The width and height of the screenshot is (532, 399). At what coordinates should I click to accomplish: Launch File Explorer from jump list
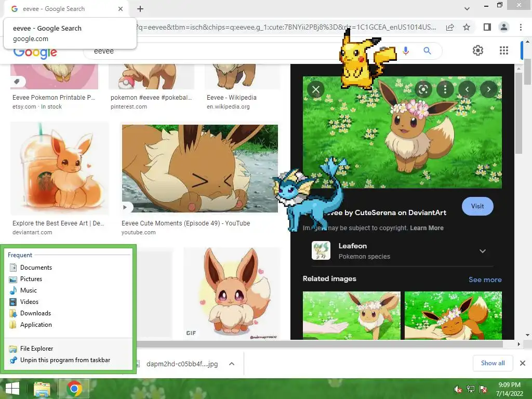(x=68, y=349)
